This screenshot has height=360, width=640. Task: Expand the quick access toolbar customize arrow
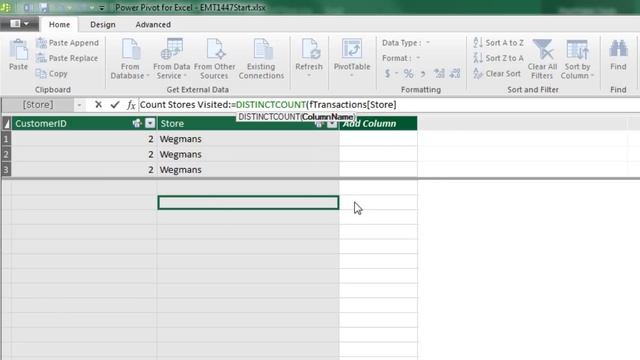[x=102, y=8]
